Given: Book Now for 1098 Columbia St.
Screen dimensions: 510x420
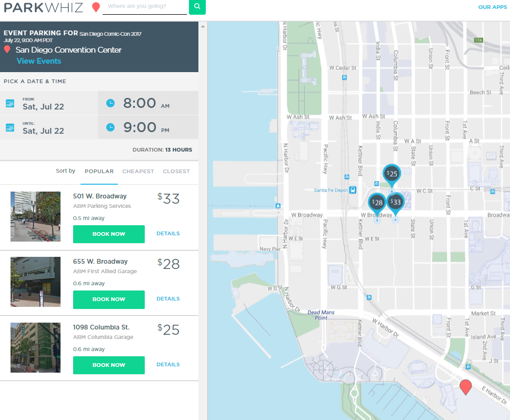Looking at the screenshot, I should click(x=109, y=365).
